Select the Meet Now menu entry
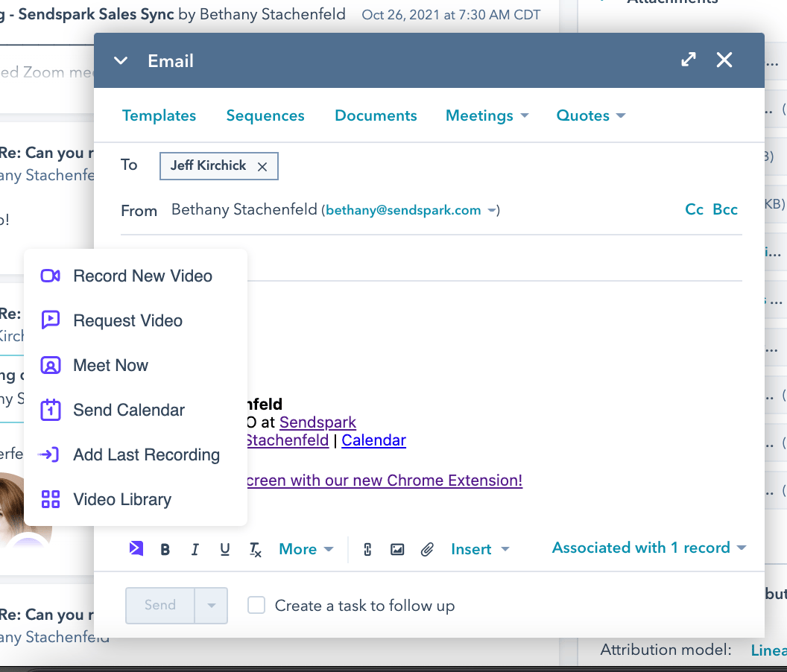The width and height of the screenshot is (787, 672). pos(136,365)
